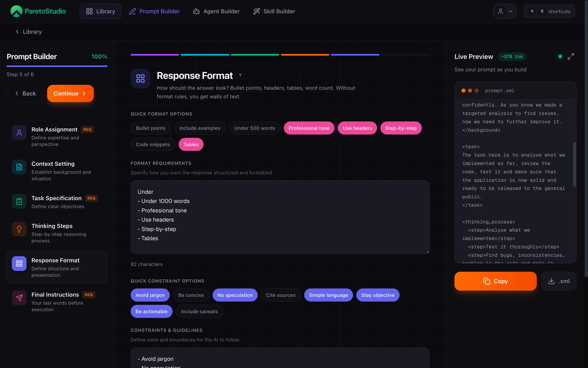The image size is (588, 368).
Task: Click the orange fourth step progress segment
Action: click(x=305, y=55)
